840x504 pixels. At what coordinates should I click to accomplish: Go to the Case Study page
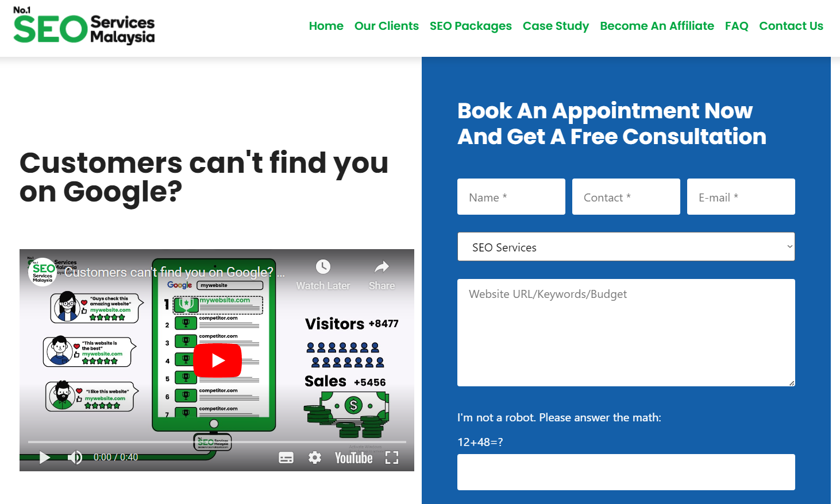(x=556, y=26)
